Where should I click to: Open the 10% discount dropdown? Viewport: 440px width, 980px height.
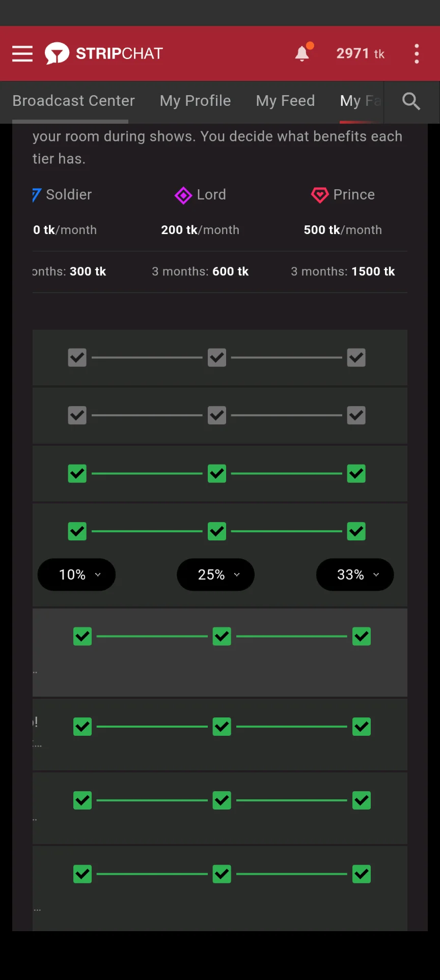(77, 575)
